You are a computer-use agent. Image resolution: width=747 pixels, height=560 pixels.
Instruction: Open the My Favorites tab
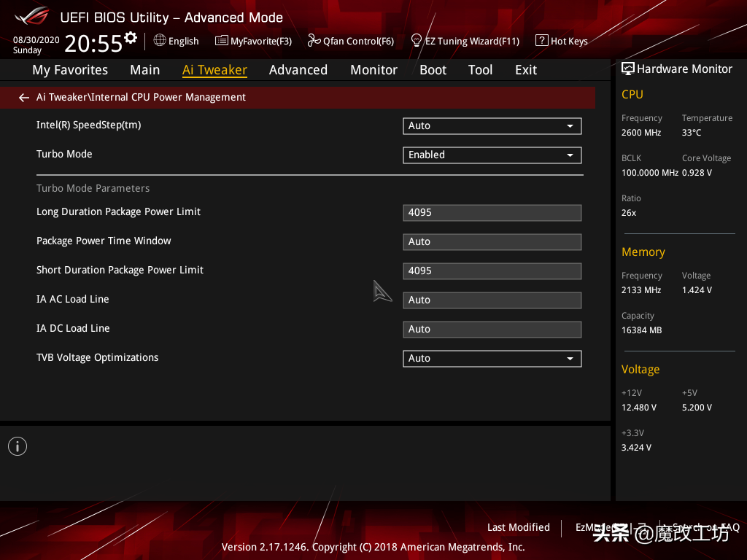click(70, 70)
